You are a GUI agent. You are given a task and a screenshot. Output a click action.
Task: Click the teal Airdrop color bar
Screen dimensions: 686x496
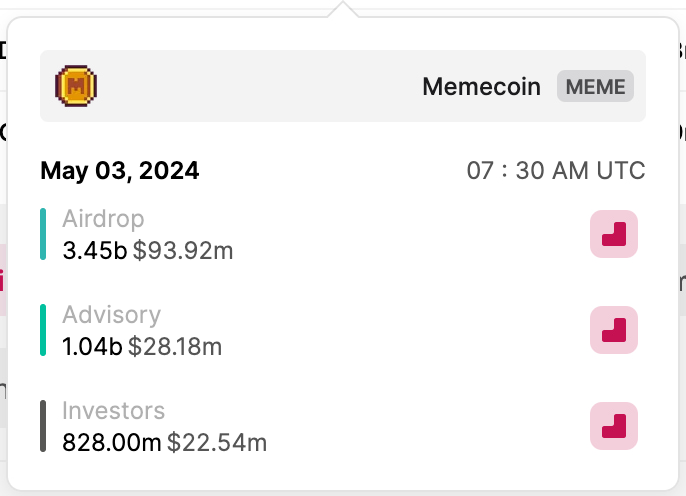tap(43, 234)
